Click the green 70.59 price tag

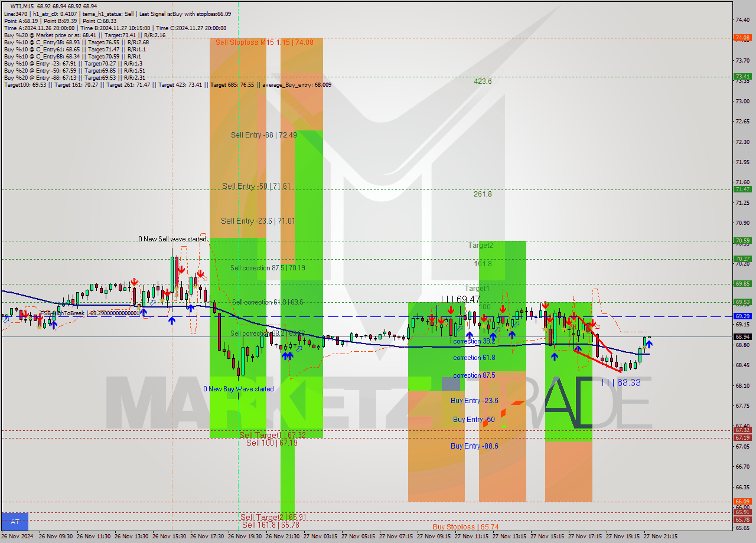[x=742, y=241]
